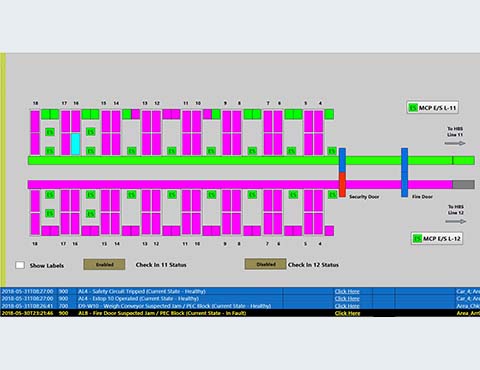Viewport: 480px width, 370px height.
Task: Select lower ES icon between bottom desks 16 and 15
Action: (x=91, y=213)
